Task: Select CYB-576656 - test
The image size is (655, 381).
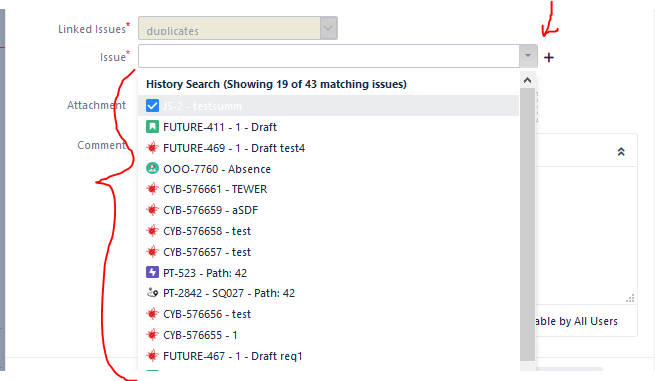Action: coord(328,314)
